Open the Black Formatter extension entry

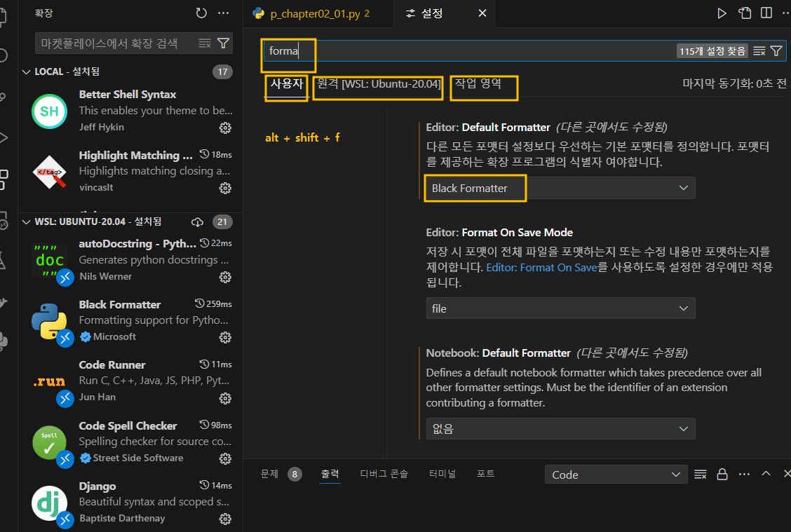point(132,321)
